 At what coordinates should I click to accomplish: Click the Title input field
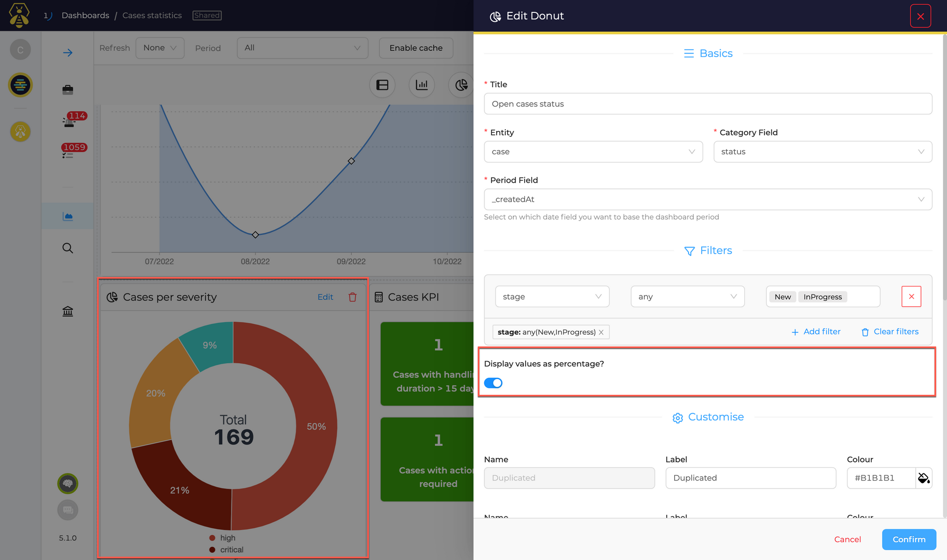point(707,104)
